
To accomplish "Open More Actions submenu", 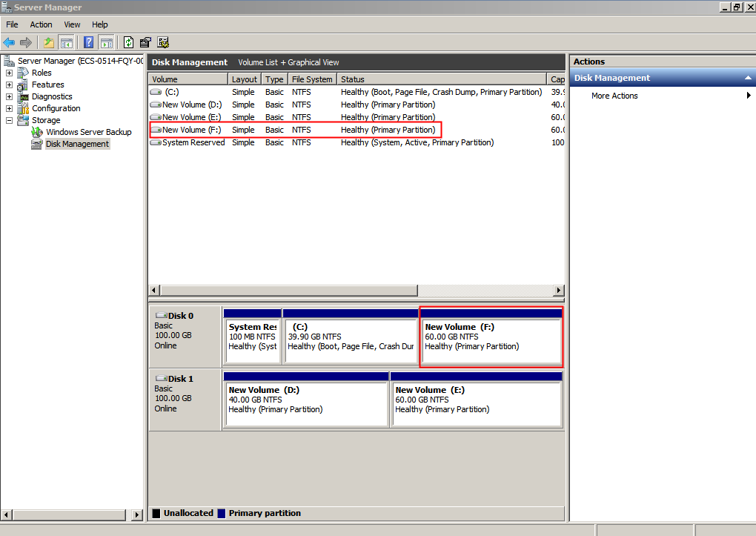I will (614, 96).
